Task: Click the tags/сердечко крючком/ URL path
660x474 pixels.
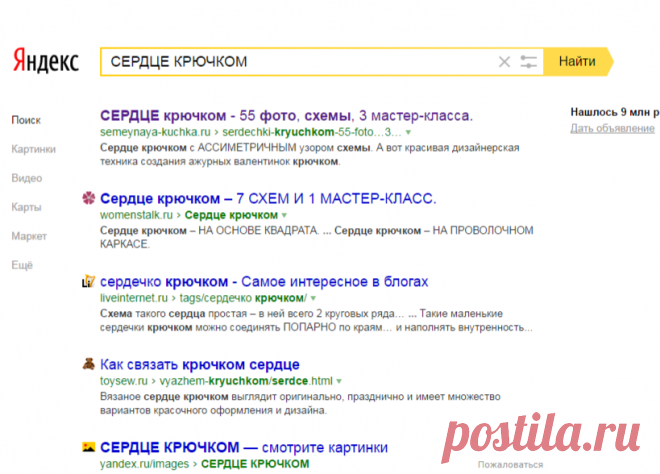Action: 243,298
